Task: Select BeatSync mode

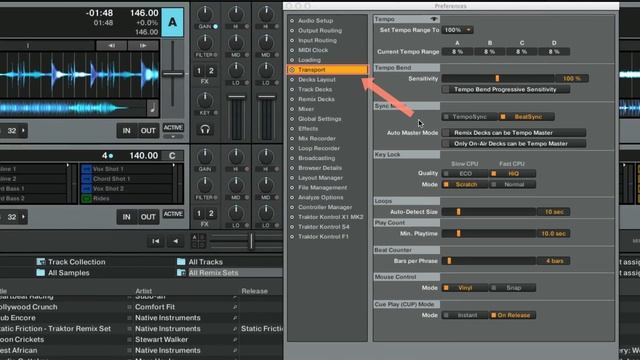Action: 527,117
